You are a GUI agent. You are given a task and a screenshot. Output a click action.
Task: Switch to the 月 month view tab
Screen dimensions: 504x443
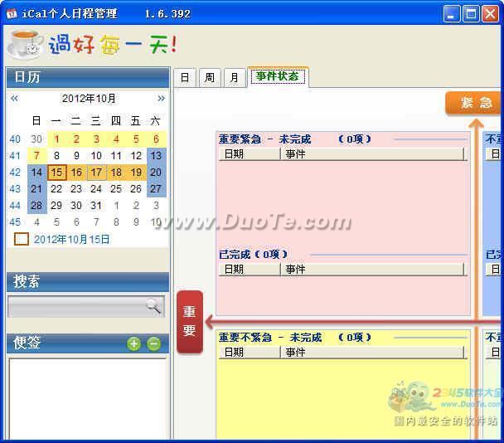pyautogui.click(x=235, y=77)
